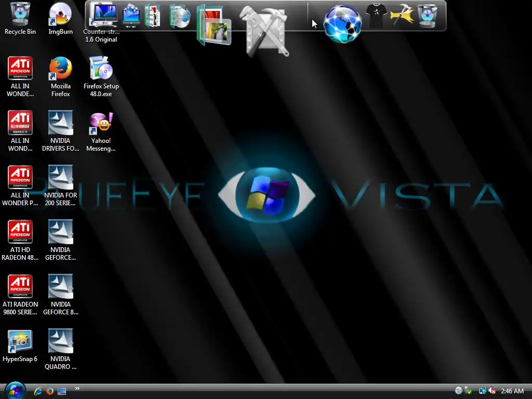Click the muted volume tray icon
This screenshot has height=399, width=532.
(x=493, y=391)
